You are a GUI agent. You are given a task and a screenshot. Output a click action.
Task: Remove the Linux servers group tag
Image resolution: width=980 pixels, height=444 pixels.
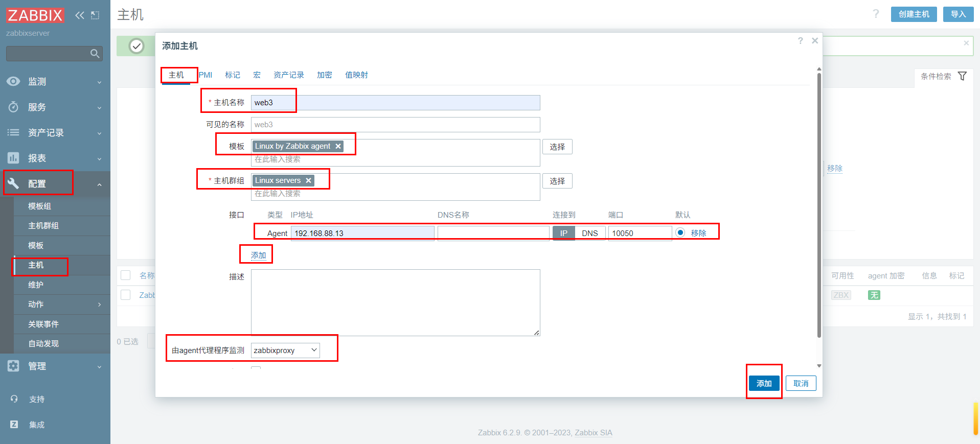[308, 180]
